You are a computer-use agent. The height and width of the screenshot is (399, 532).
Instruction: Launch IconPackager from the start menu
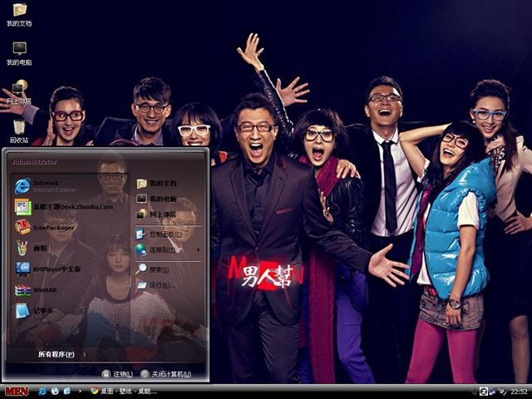pos(45,227)
